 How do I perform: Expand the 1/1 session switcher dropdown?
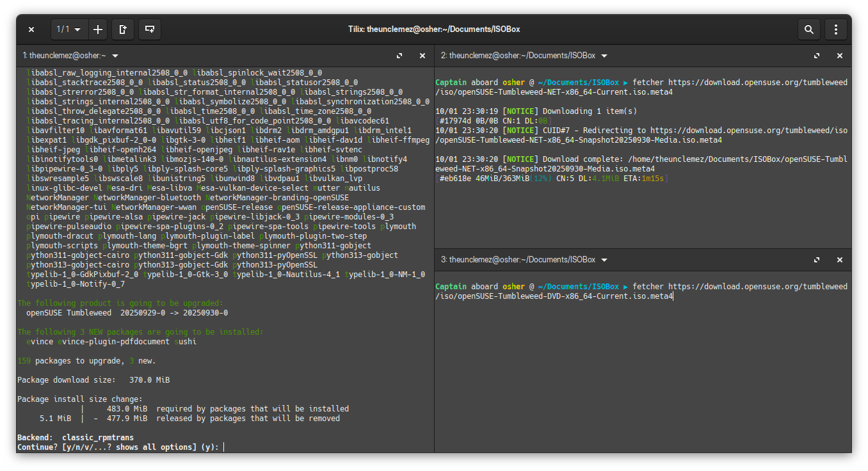pos(69,29)
